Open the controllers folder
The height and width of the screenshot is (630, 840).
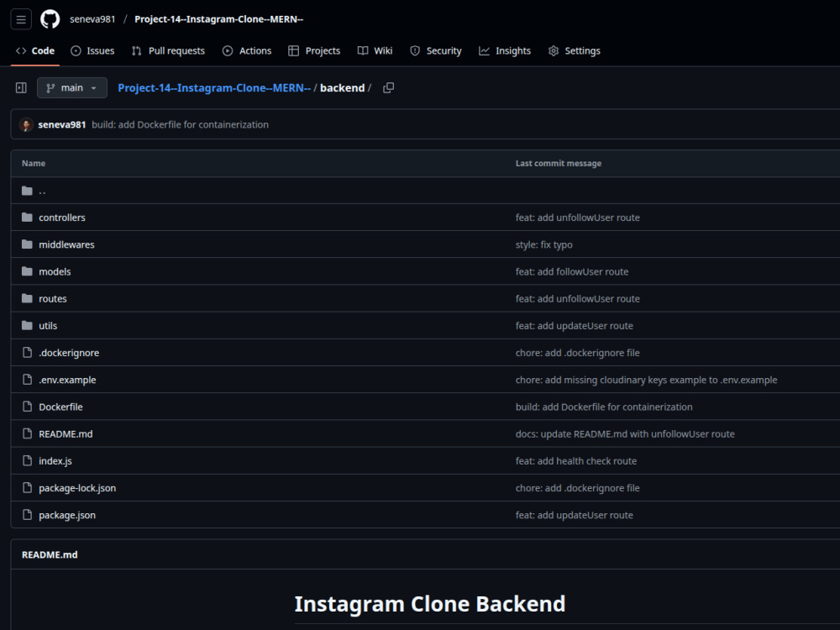tap(62, 218)
